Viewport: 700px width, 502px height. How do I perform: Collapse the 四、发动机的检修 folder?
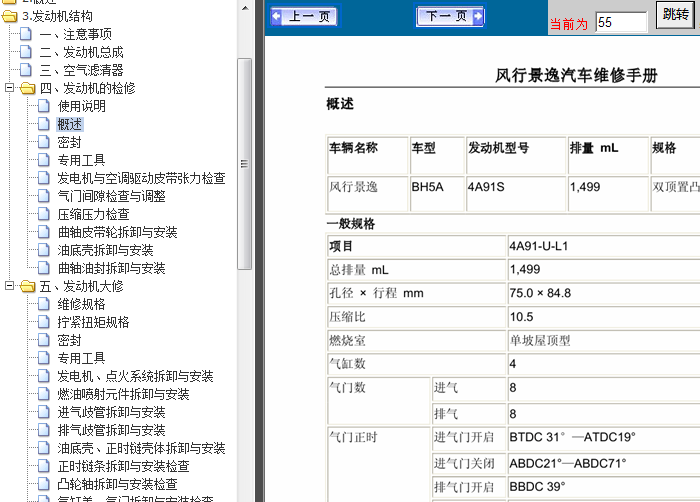tap(9, 88)
